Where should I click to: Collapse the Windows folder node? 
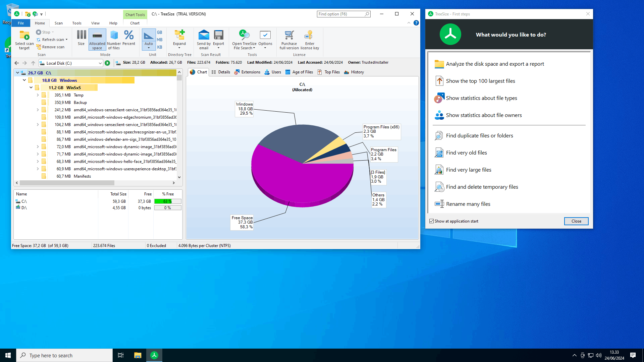pyautogui.click(x=24, y=80)
